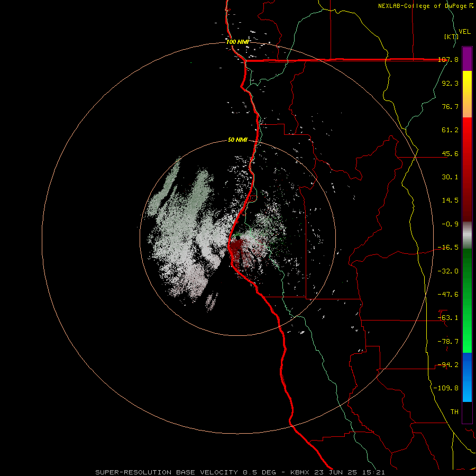The image size is (476, 476).
Task: Select the 76.7 velocity legend value
Action: coord(450,106)
